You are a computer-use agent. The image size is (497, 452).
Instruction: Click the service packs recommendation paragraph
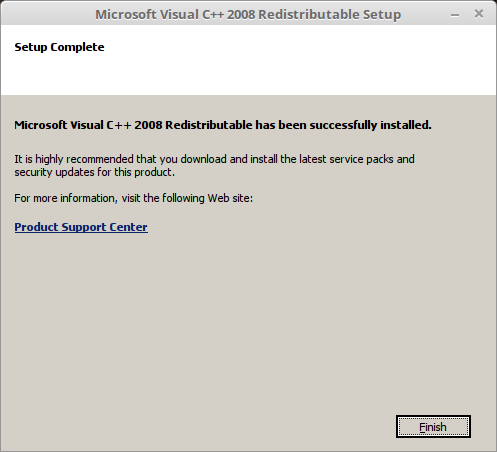click(214, 166)
